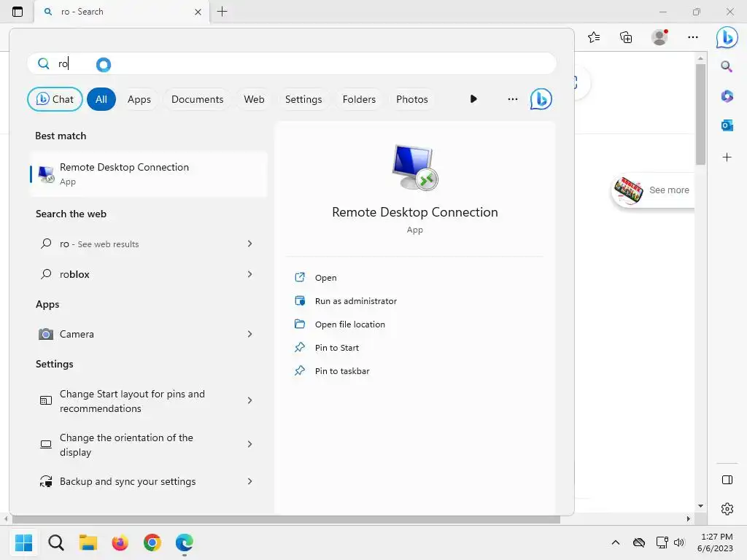Show hidden system tray icons

click(616, 542)
